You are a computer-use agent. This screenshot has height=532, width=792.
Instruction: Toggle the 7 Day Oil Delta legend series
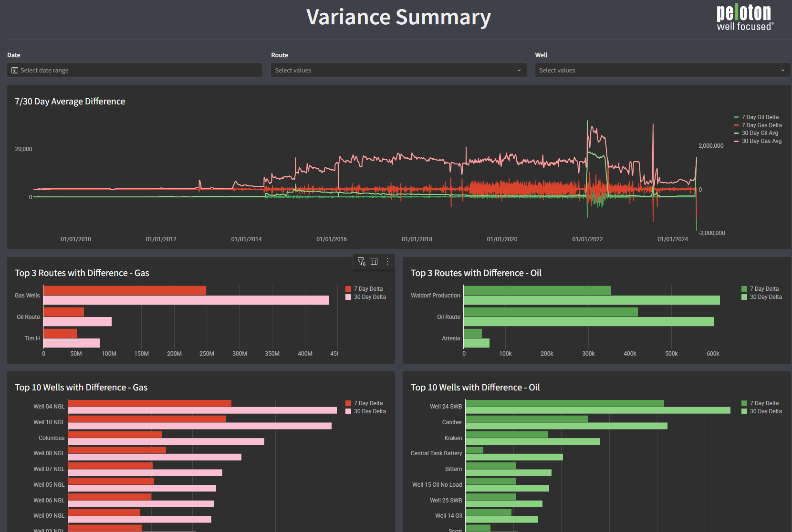[x=760, y=117]
